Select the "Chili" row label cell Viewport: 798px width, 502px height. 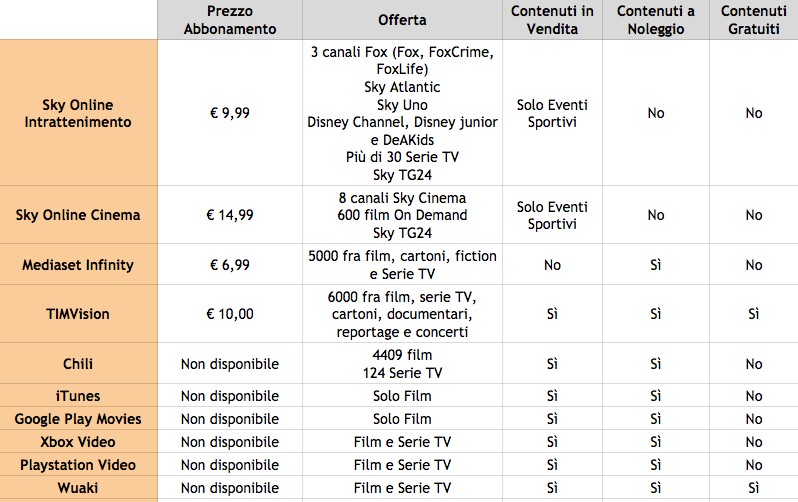point(78,364)
